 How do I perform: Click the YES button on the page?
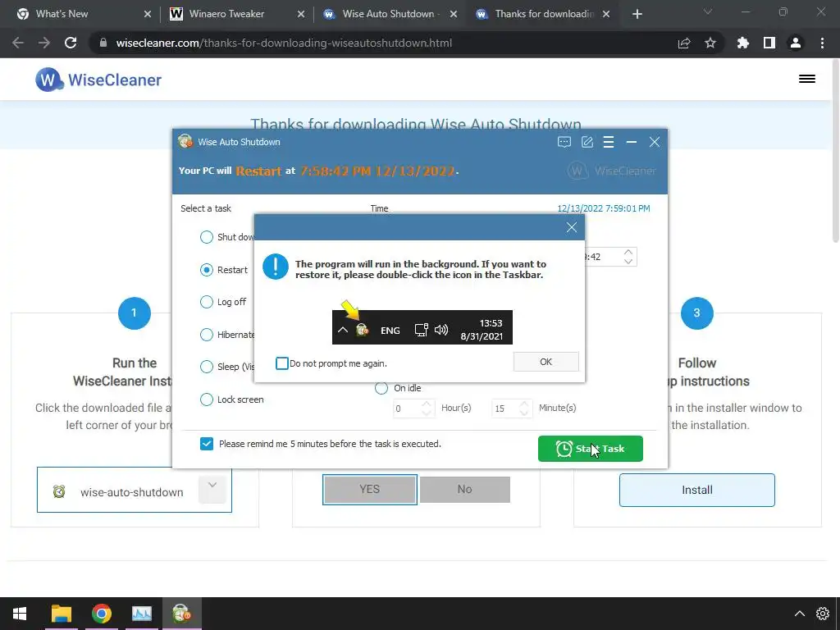coord(370,489)
